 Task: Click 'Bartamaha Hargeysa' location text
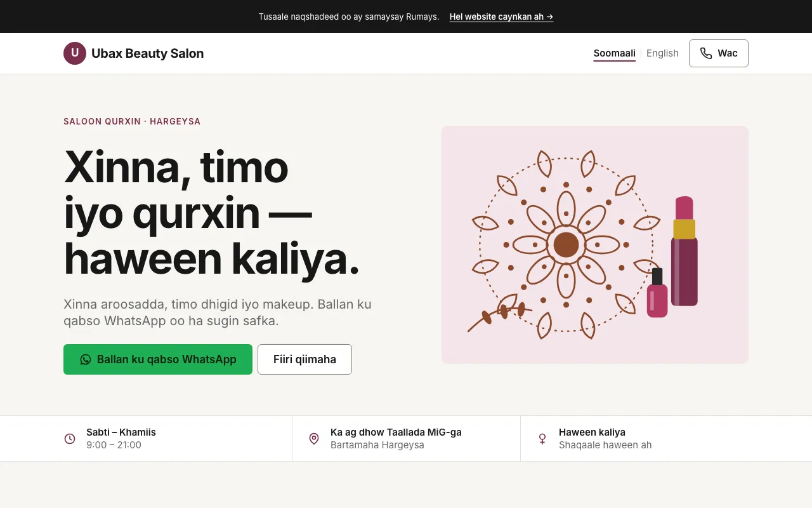[x=377, y=445]
